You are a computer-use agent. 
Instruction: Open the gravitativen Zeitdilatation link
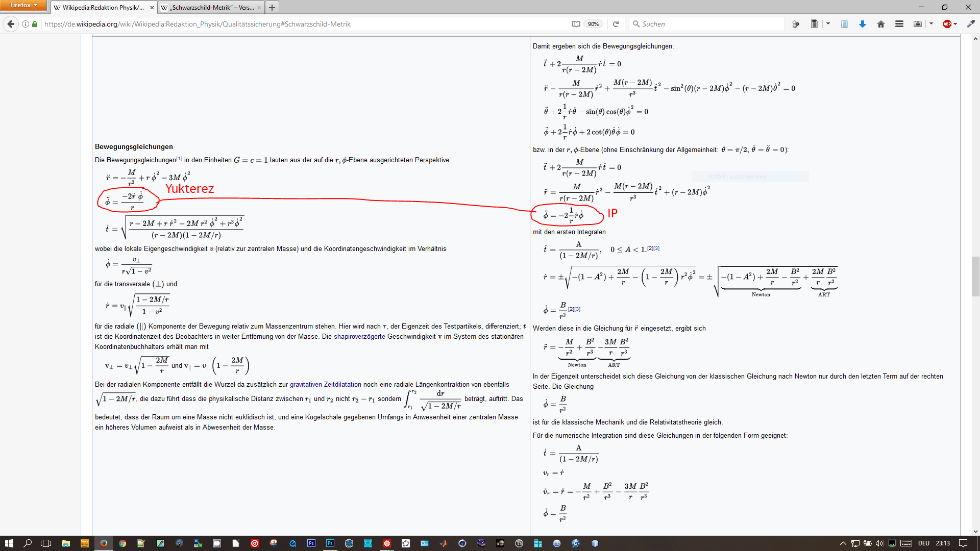point(325,385)
